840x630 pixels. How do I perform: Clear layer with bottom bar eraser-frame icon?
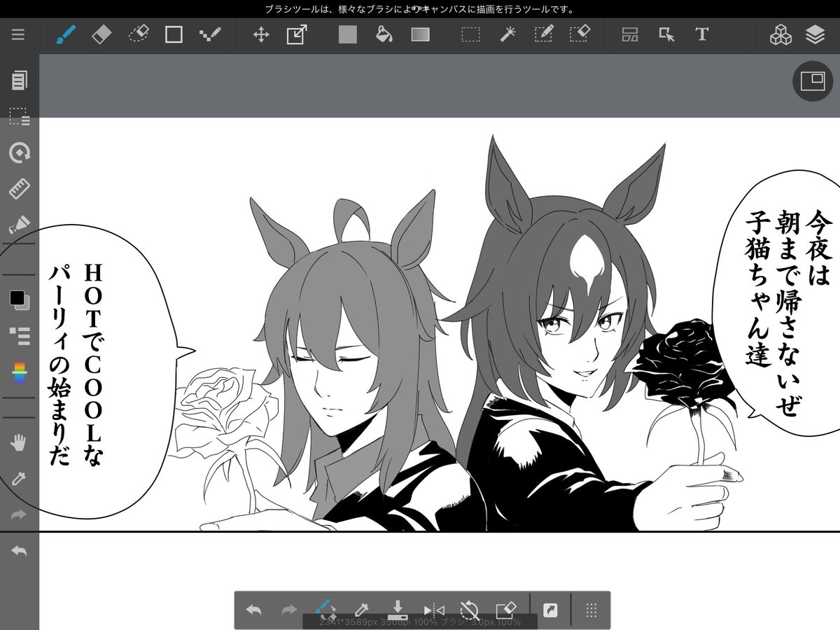click(506, 610)
